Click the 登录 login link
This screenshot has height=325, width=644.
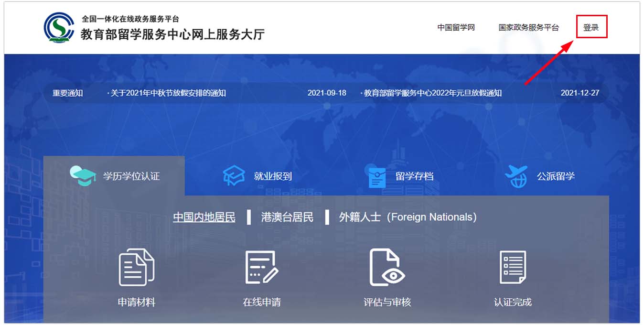pos(591,28)
